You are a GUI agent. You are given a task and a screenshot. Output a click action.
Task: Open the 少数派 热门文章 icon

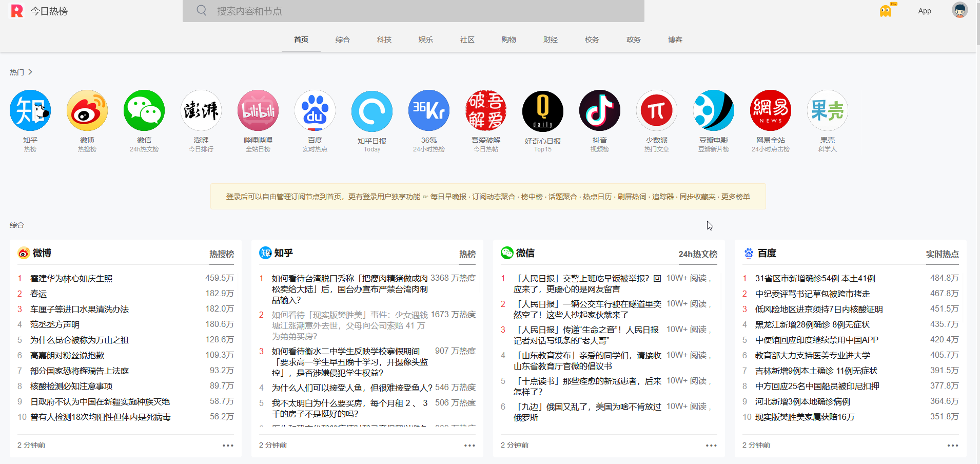pyautogui.click(x=657, y=110)
